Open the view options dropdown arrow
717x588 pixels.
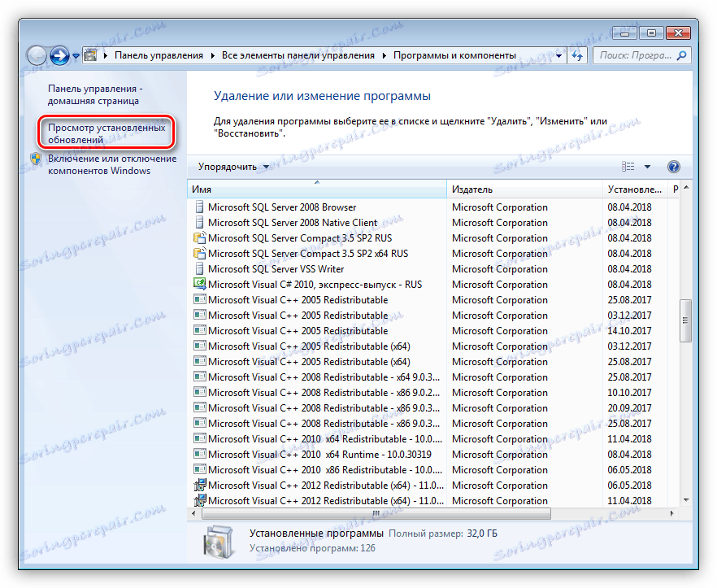(x=647, y=167)
